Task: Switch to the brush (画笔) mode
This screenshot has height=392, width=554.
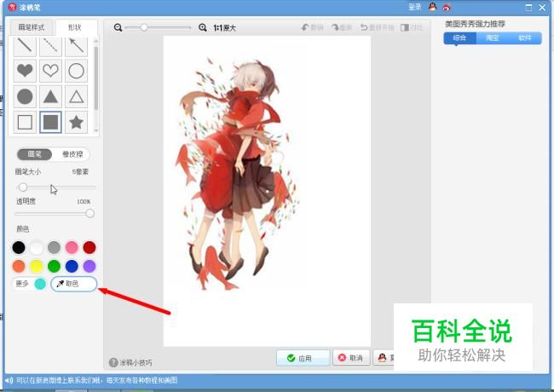Action: click(x=35, y=154)
